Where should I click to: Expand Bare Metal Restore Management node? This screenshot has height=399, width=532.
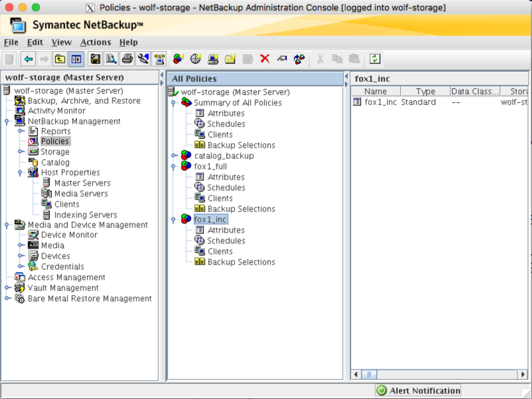(x=7, y=298)
